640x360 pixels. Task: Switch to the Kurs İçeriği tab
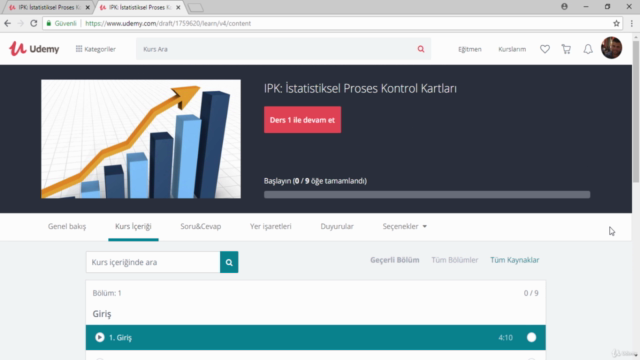(x=133, y=226)
